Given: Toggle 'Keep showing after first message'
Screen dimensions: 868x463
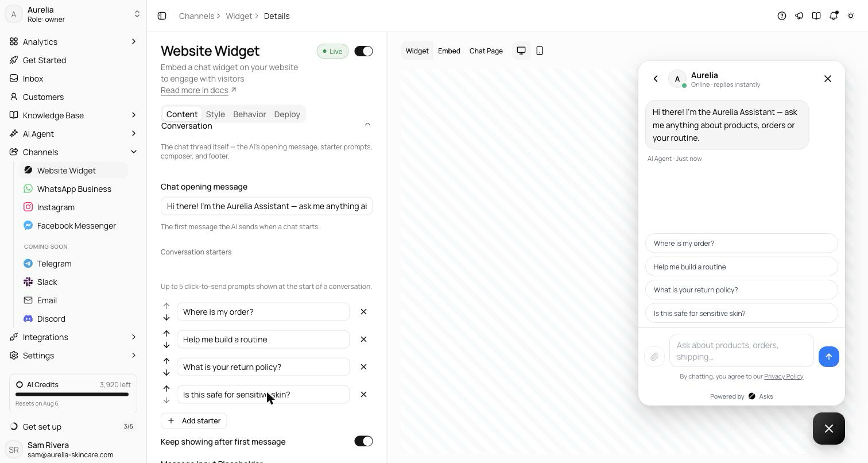Looking at the screenshot, I should tap(363, 441).
